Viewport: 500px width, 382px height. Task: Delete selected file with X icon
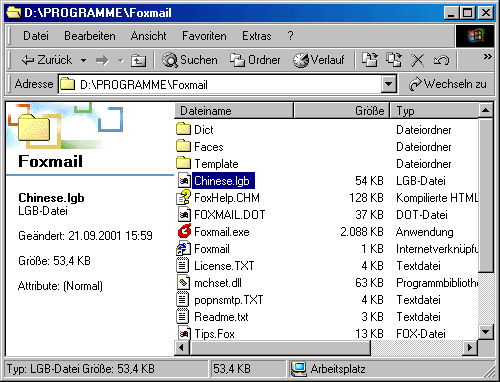(417, 60)
